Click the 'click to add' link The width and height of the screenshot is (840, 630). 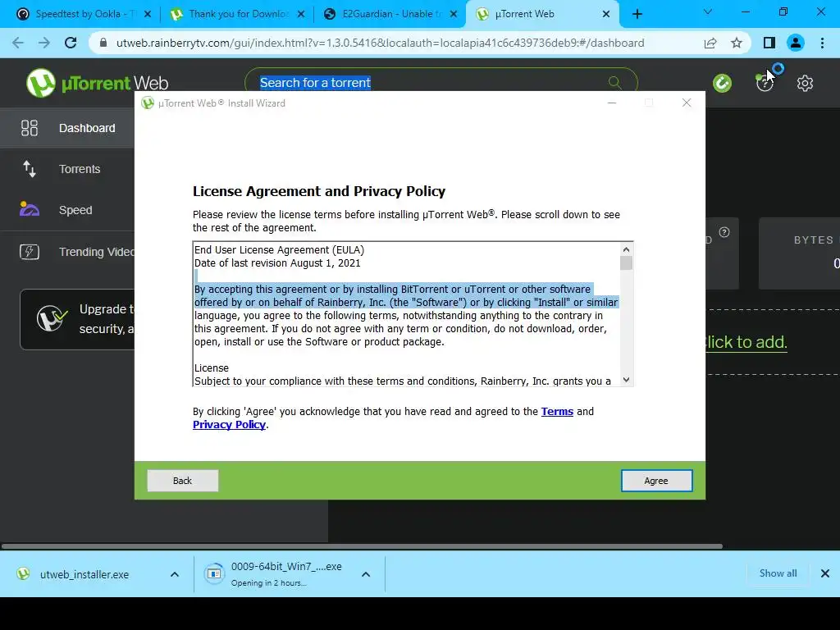click(x=746, y=342)
